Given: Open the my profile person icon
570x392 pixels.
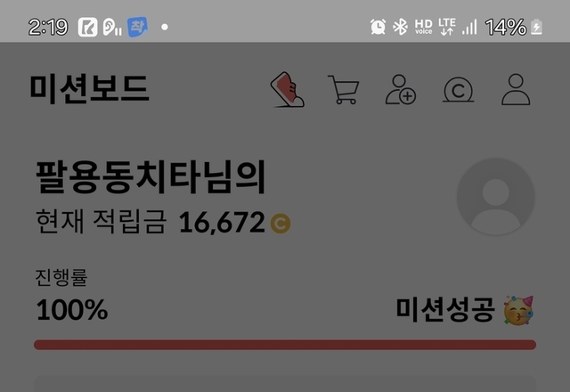Looking at the screenshot, I should (x=516, y=89).
